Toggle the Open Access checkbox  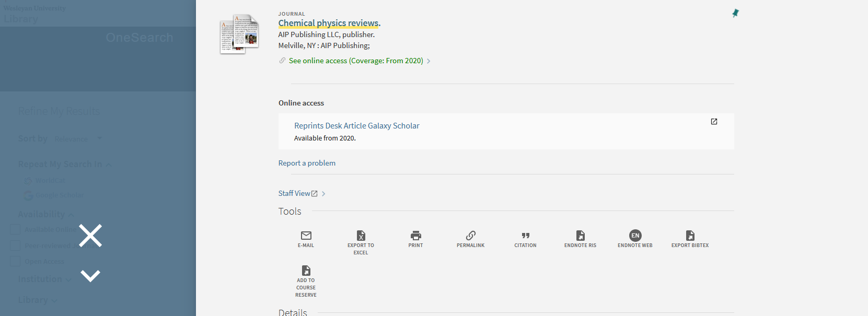tap(15, 261)
